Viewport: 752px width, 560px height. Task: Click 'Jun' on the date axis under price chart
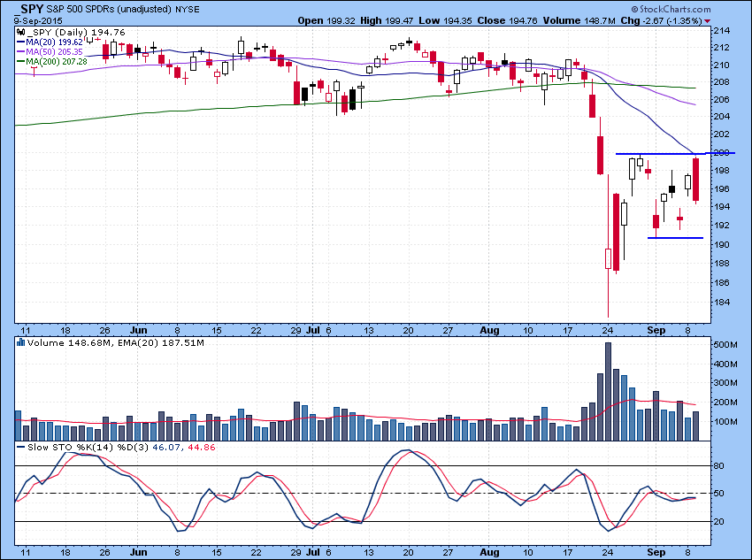pyautogui.click(x=139, y=330)
